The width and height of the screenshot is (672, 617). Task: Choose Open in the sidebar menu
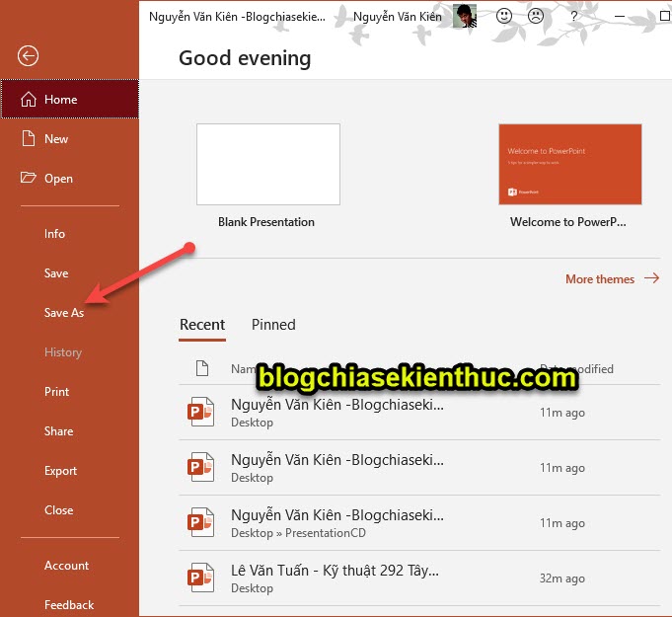coord(70,178)
